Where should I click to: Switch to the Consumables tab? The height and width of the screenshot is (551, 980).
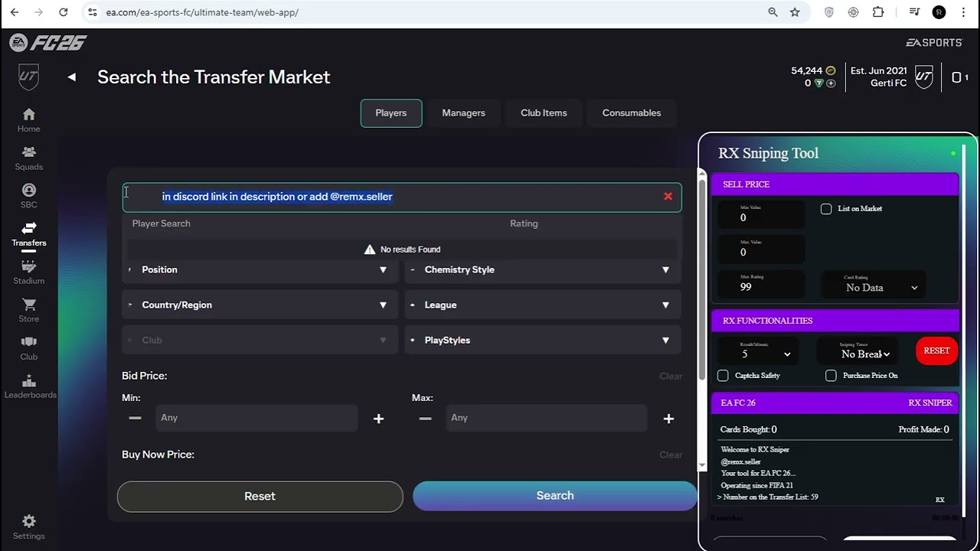(632, 113)
